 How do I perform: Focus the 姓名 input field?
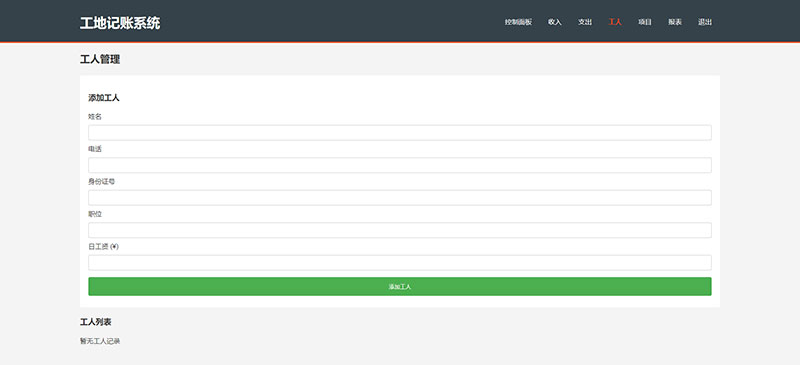pyautogui.click(x=400, y=133)
